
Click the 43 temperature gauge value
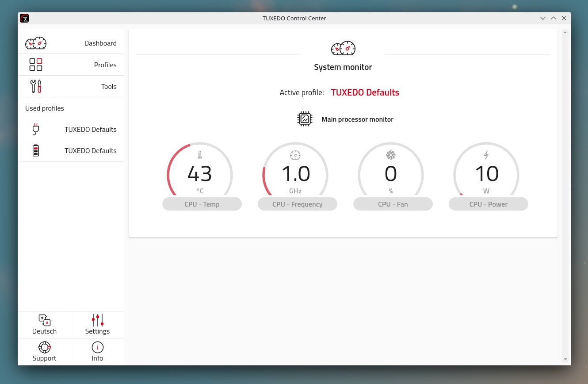(200, 174)
